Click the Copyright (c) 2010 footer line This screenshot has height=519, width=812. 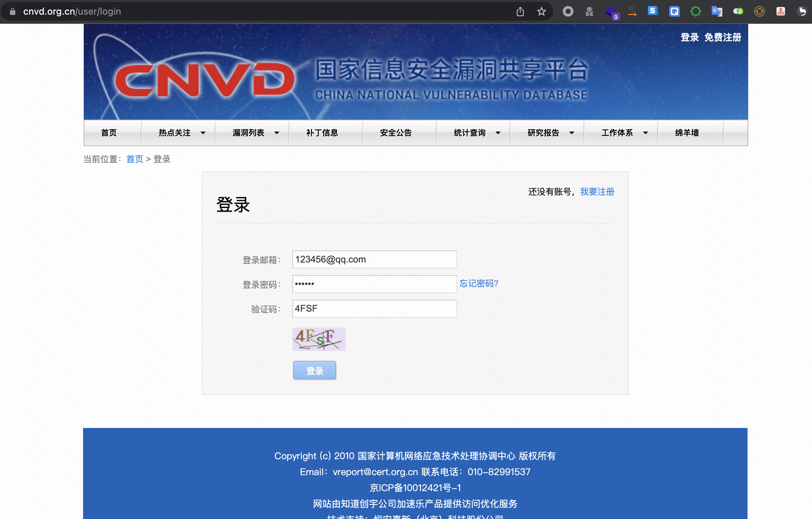click(x=415, y=456)
